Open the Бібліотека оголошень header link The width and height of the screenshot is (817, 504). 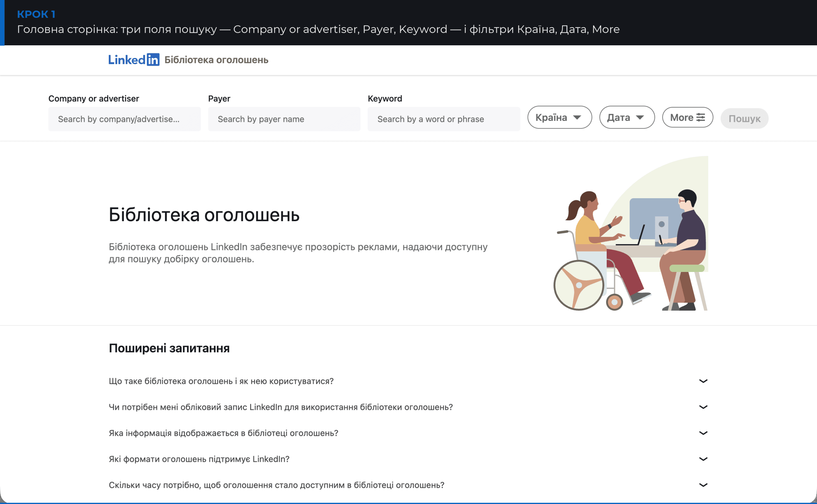(216, 60)
